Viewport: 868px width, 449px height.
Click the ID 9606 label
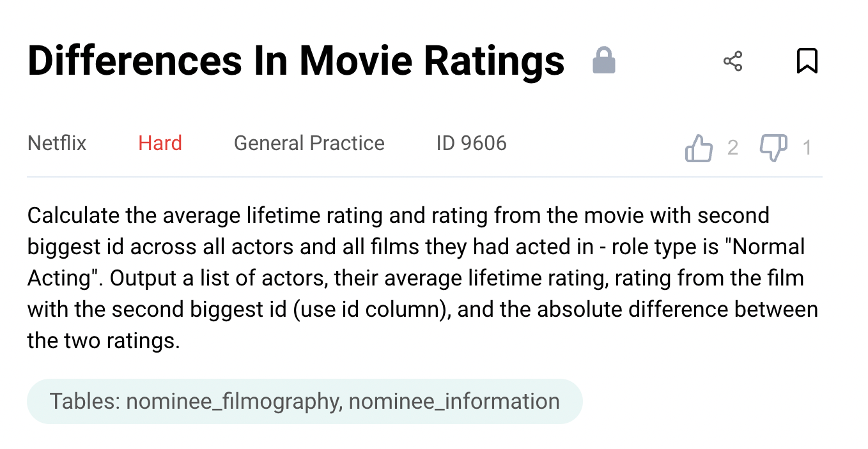click(x=471, y=143)
